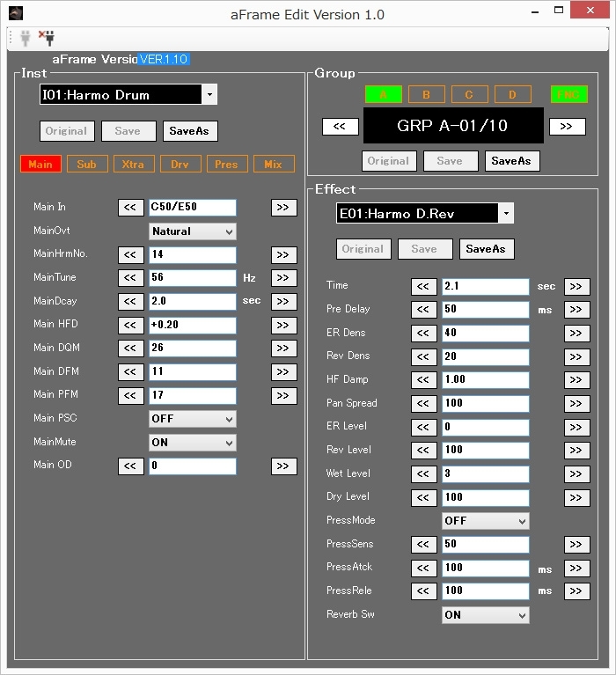616x675 pixels.
Task: Expand the MainOvt Natural dropdown
Action: click(193, 231)
